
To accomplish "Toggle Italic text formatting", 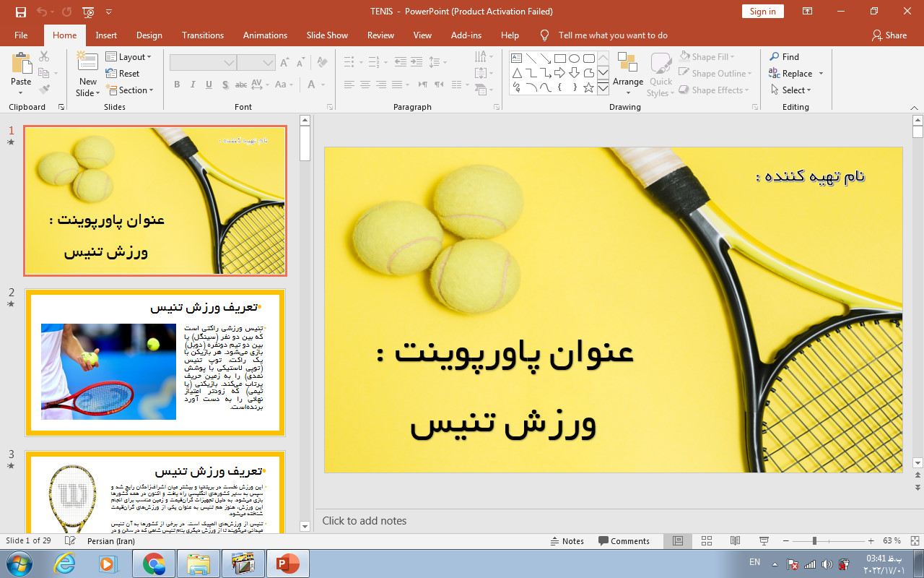I will click(x=193, y=85).
